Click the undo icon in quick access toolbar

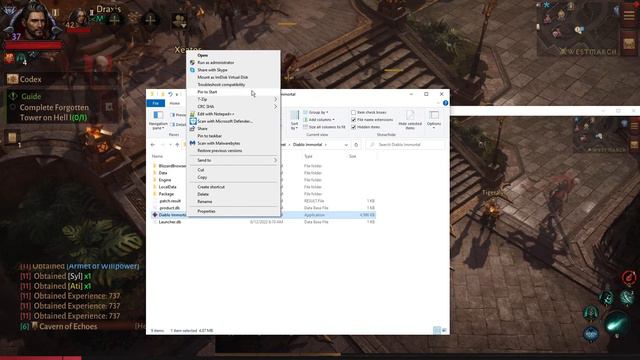[170, 94]
